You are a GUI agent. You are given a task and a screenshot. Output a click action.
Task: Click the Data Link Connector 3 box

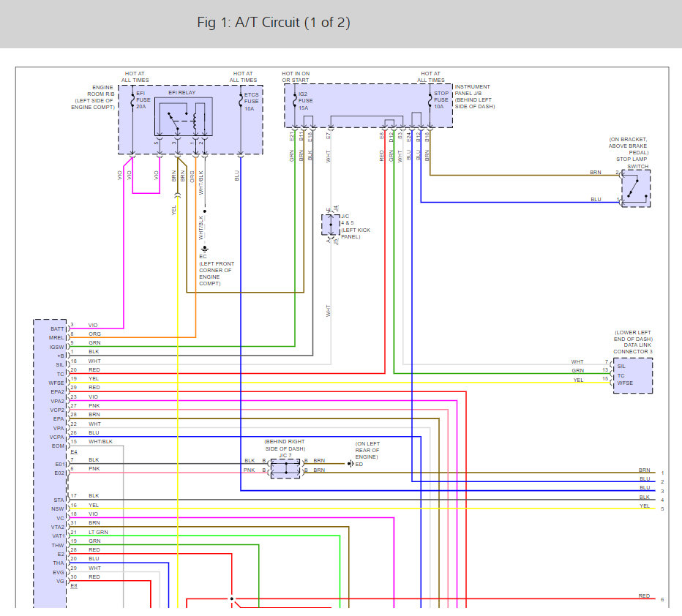click(x=633, y=375)
